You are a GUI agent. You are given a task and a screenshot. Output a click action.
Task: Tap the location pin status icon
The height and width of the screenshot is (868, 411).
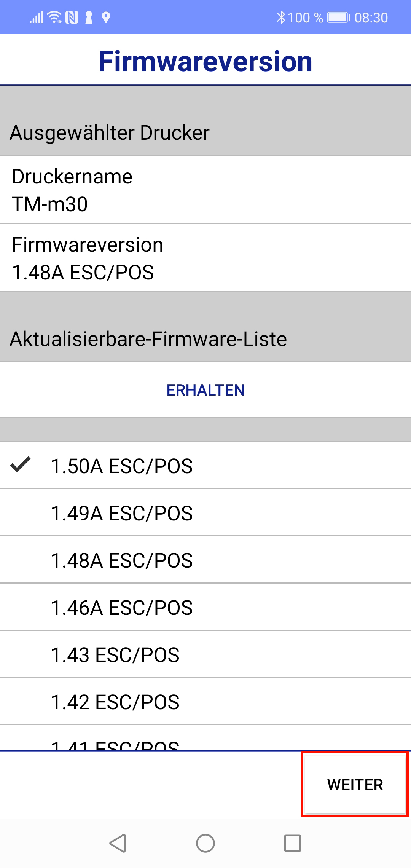tap(106, 18)
